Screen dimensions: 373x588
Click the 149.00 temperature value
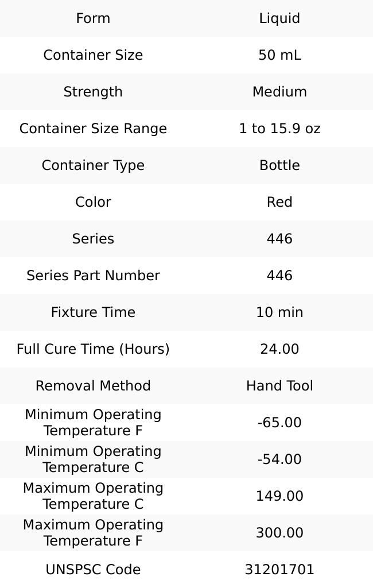coord(279,496)
